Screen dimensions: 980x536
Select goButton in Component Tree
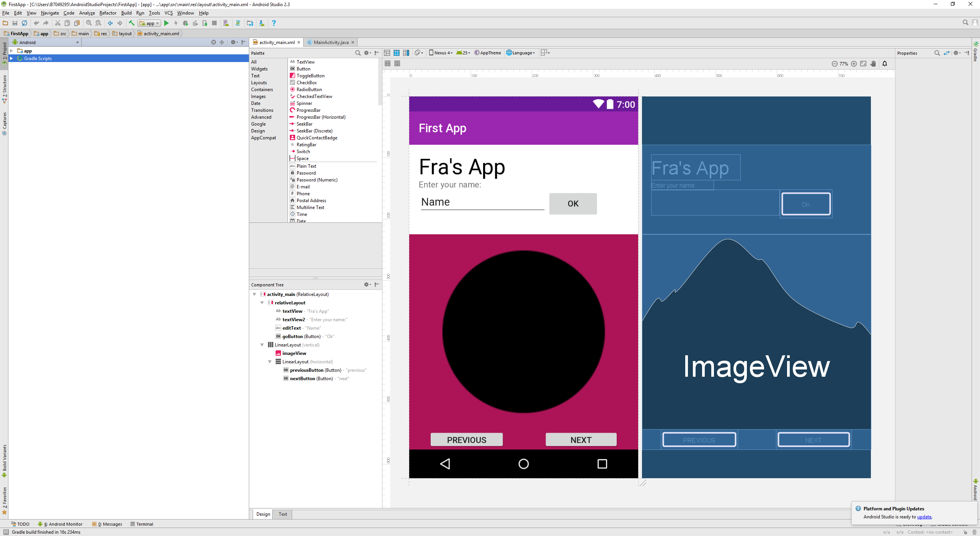(305, 337)
